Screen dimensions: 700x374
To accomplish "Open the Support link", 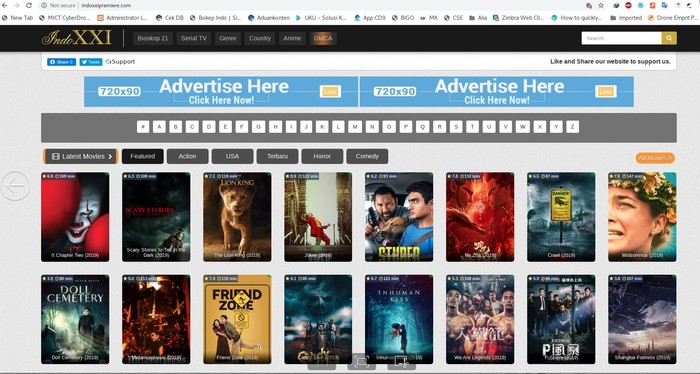I will (x=120, y=62).
